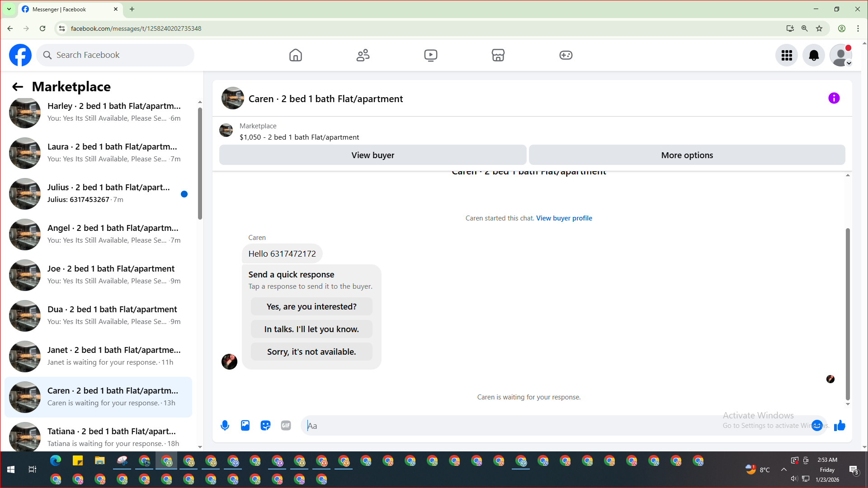Image resolution: width=868 pixels, height=488 pixels.
Task: Open Angel's conversation
Action: pyautogui.click(x=98, y=235)
